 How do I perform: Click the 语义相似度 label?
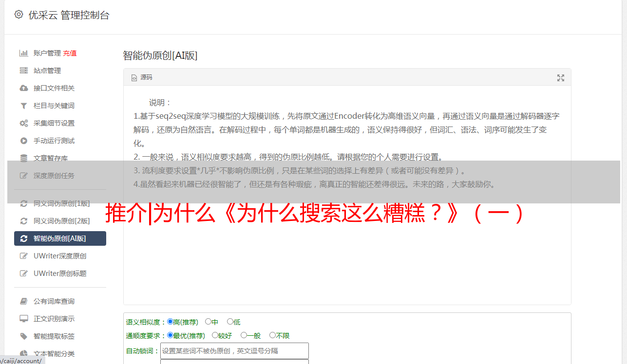pos(146,322)
